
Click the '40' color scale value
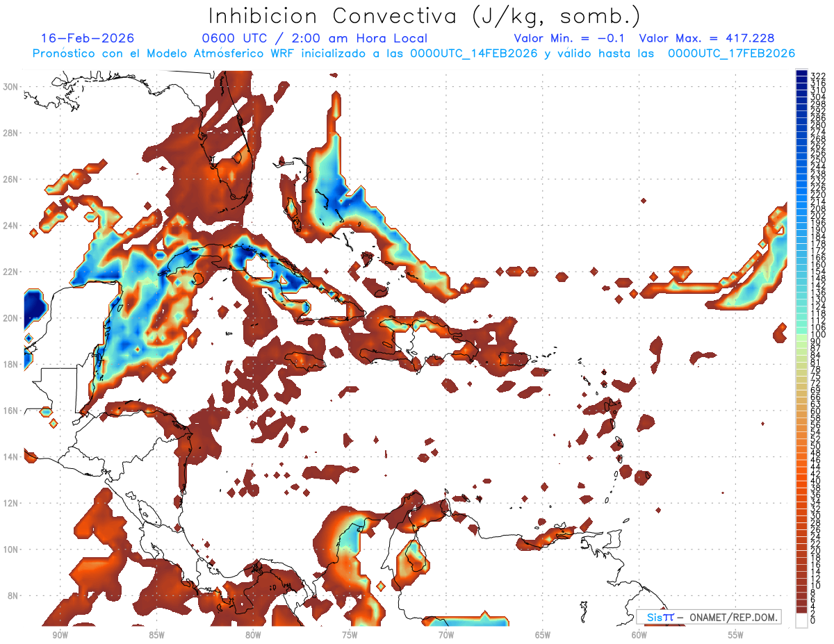click(815, 481)
